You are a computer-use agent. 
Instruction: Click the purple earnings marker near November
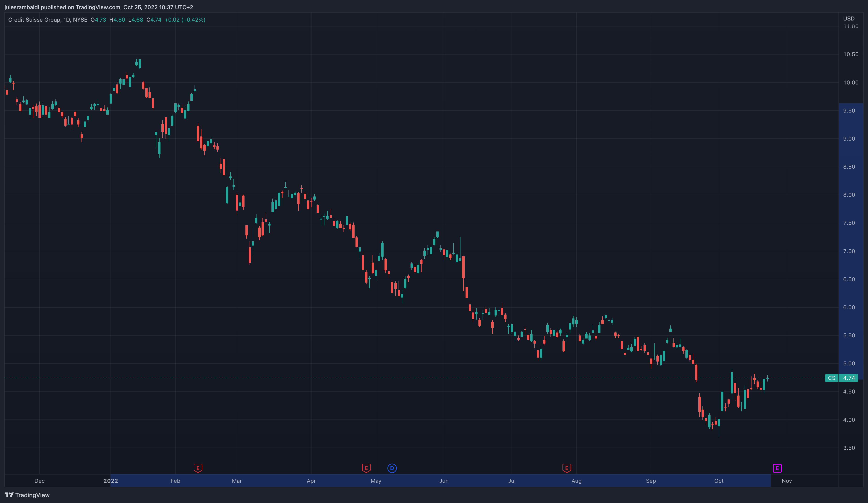(778, 468)
